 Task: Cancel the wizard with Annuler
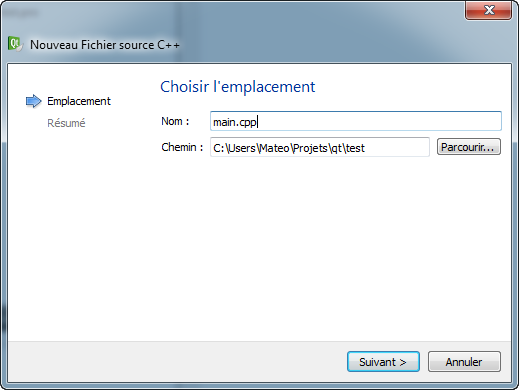pyautogui.click(x=464, y=362)
